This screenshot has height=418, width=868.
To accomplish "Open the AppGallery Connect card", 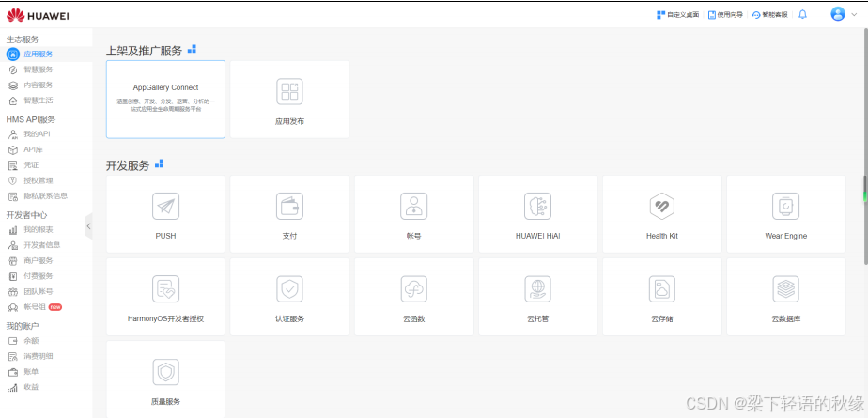I will click(165, 100).
